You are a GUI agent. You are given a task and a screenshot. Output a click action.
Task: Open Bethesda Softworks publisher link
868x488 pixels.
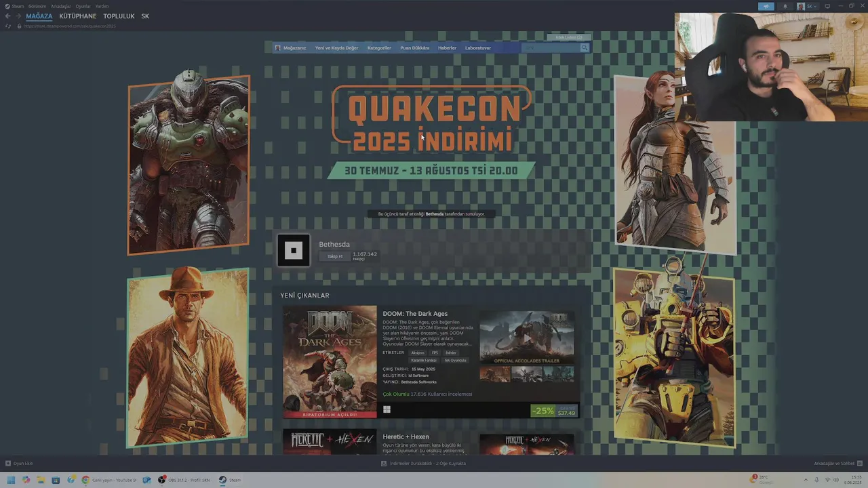point(419,382)
